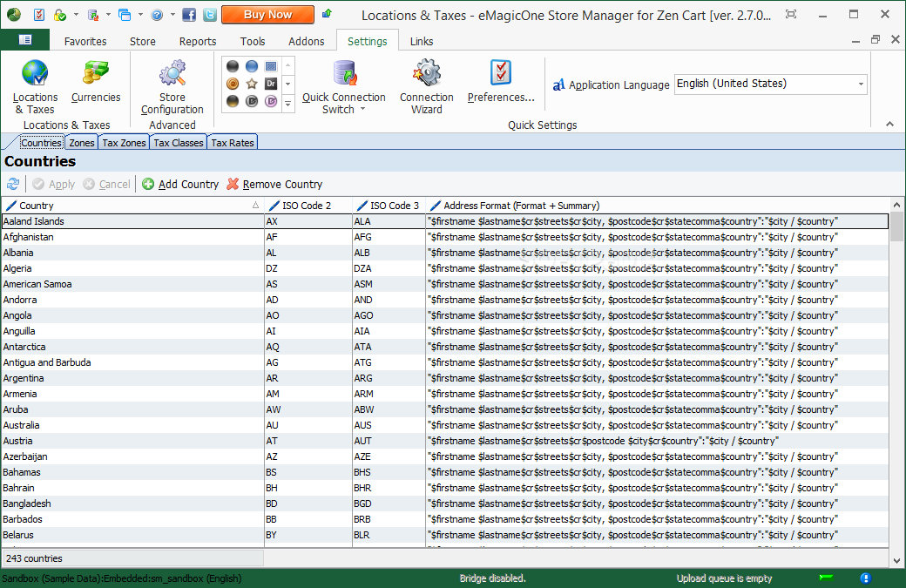Screen dimensions: 906x588
Task: Launch the Connection Wizard
Action: 426,86
